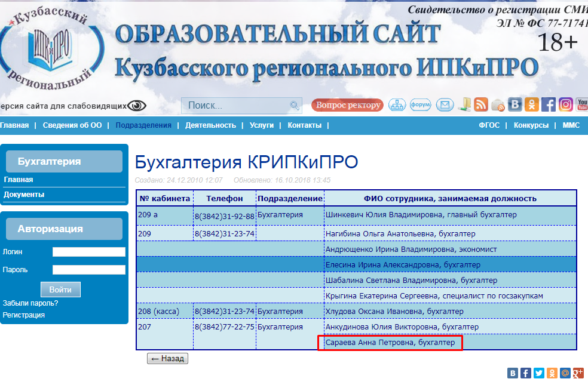Click the Войти login button
This screenshot has width=588, height=385.
point(60,289)
